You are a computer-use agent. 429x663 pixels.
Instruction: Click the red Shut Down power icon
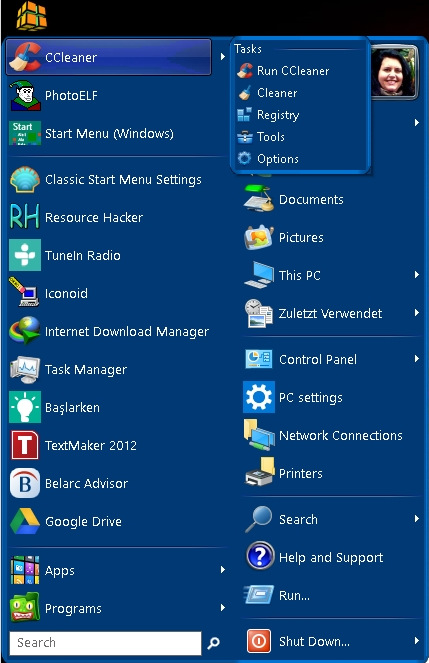[x=259, y=641]
